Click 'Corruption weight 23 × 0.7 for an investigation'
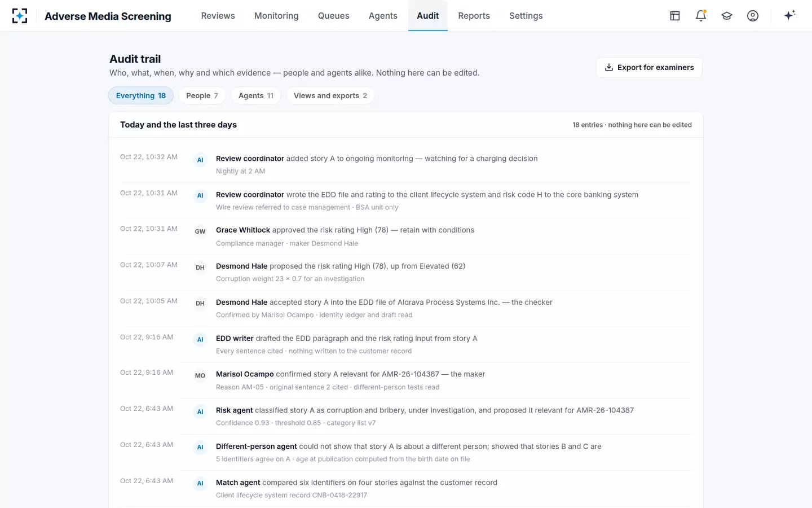Image resolution: width=812 pixels, height=508 pixels. click(290, 279)
